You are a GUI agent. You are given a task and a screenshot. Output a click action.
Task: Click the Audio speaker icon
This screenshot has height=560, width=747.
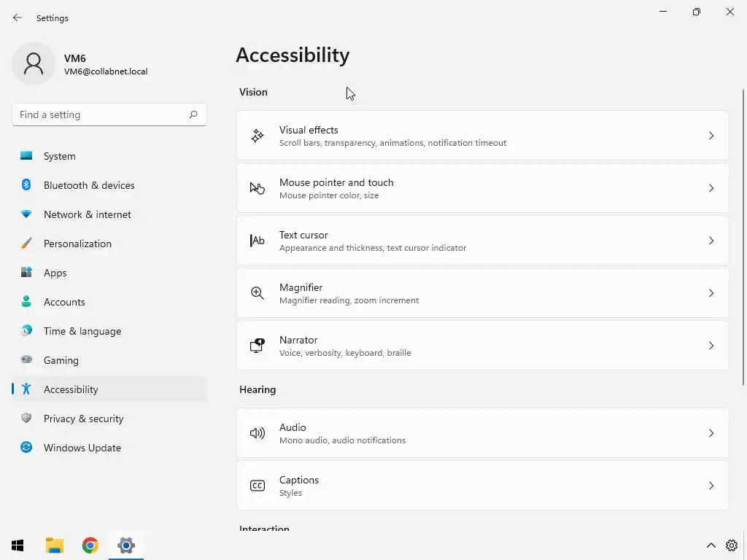coord(257,433)
